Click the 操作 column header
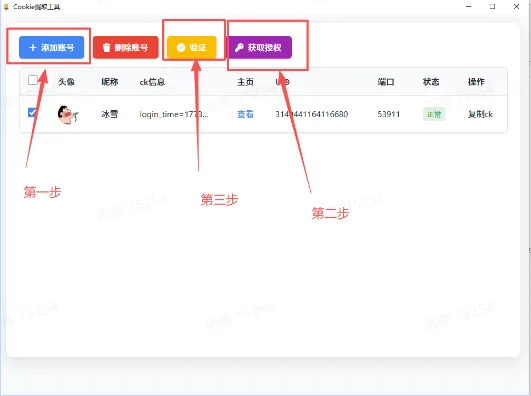Screen dimensions: 531x396 click(x=476, y=82)
